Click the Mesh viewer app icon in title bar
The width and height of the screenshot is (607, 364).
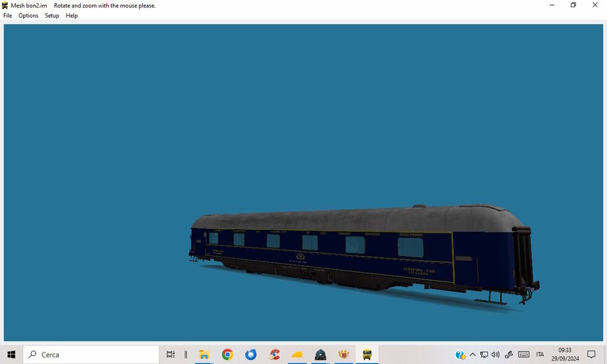(x=5, y=5)
